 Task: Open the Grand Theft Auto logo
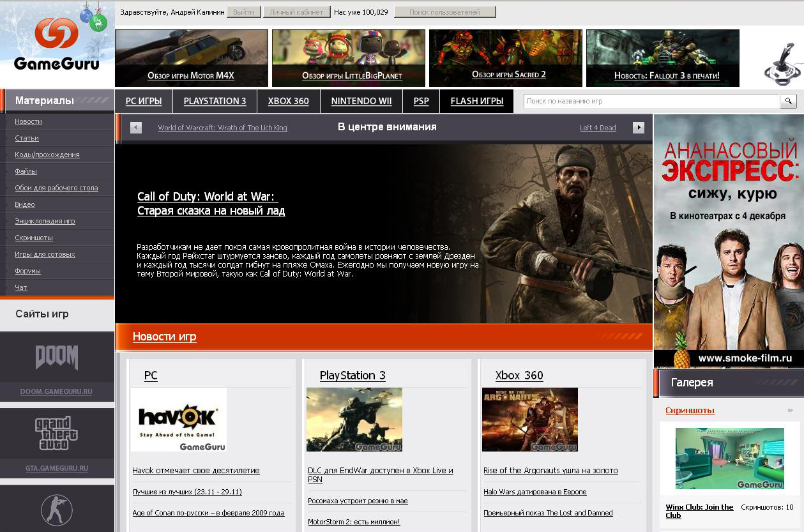click(x=57, y=433)
